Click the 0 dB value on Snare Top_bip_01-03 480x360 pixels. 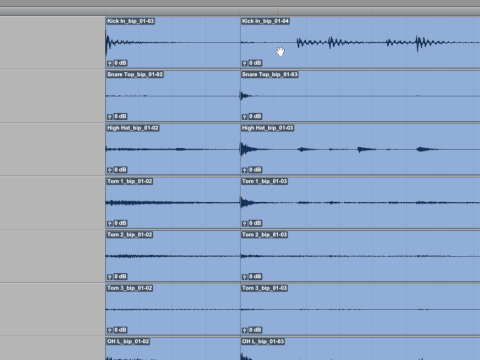[x=255, y=116]
